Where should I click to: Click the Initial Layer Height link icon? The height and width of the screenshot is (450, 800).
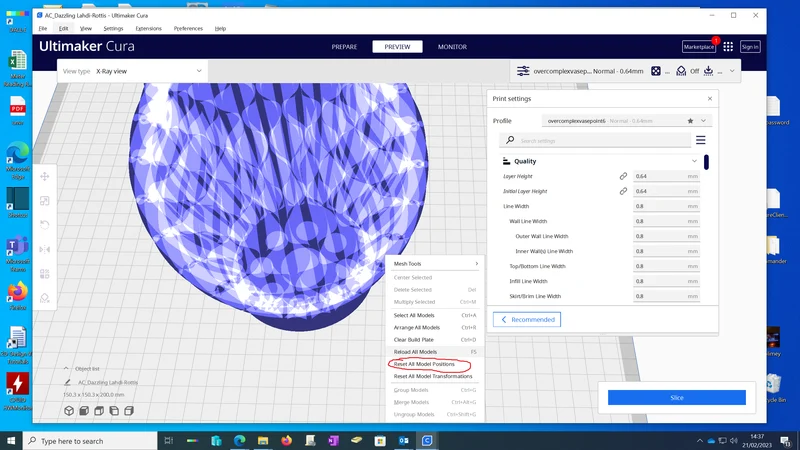tap(623, 191)
